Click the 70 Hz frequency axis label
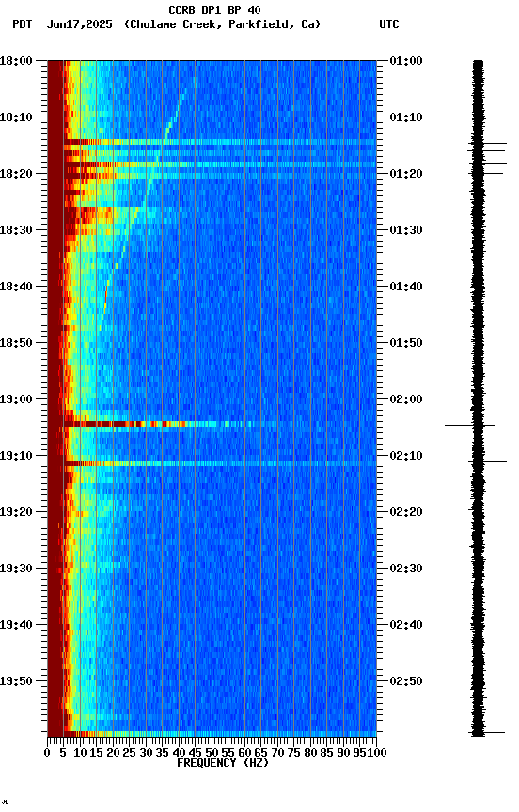Screen dimensions: 519x812 point(277,753)
